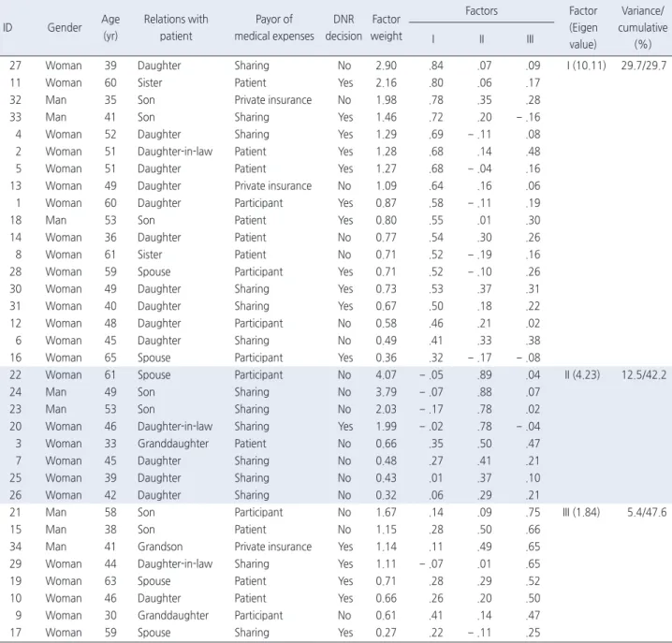Select factor weight 1.98
The height and width of the screenshot is (643, 672).
click(387, 100)
